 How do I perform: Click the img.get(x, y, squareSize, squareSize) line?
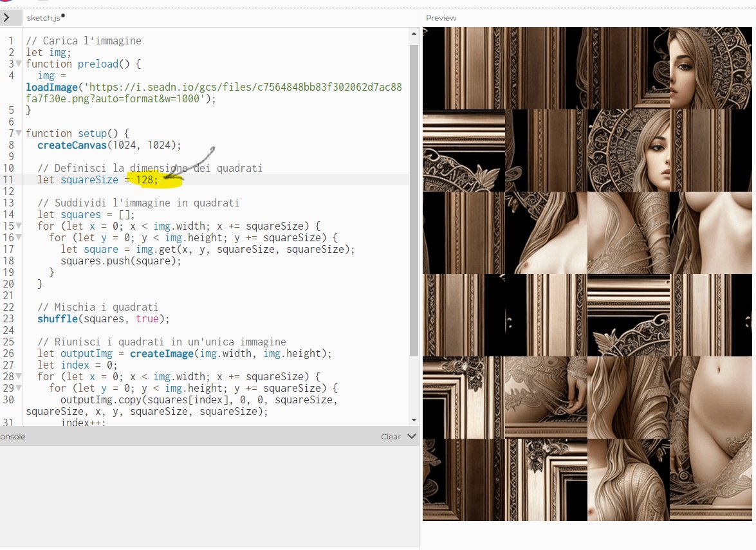point(208,249)
